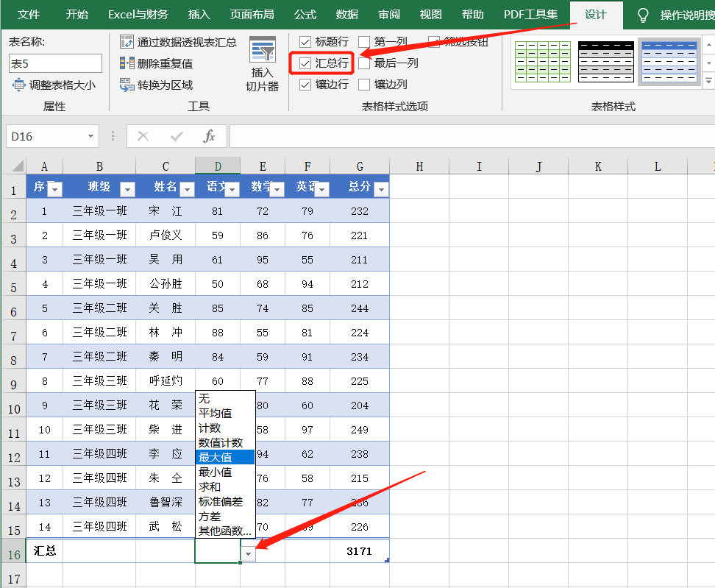Select 其他函数... in the dropdown list
The width and height of the screenshot is (715, 588).
click(224, 531)
